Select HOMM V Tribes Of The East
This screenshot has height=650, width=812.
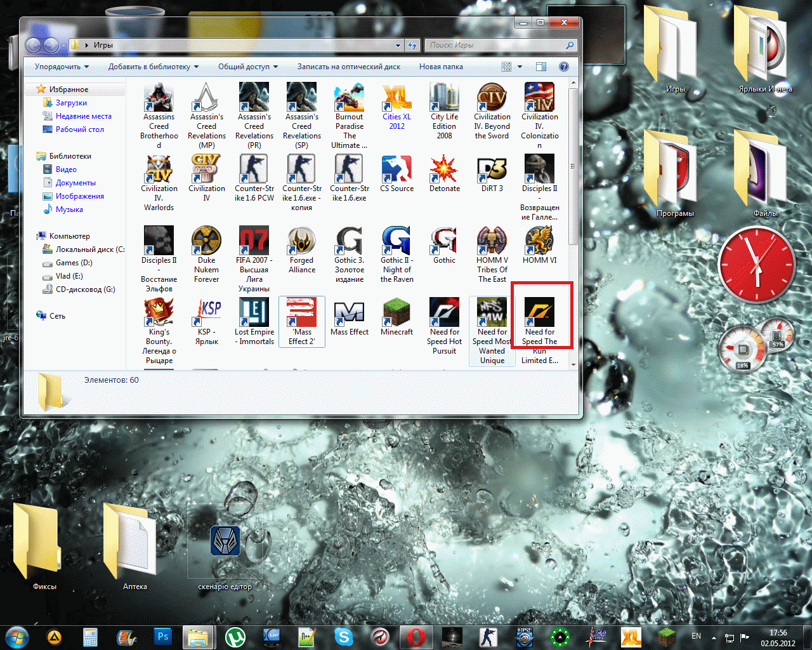pyautogui.click(x=492, y=255)
